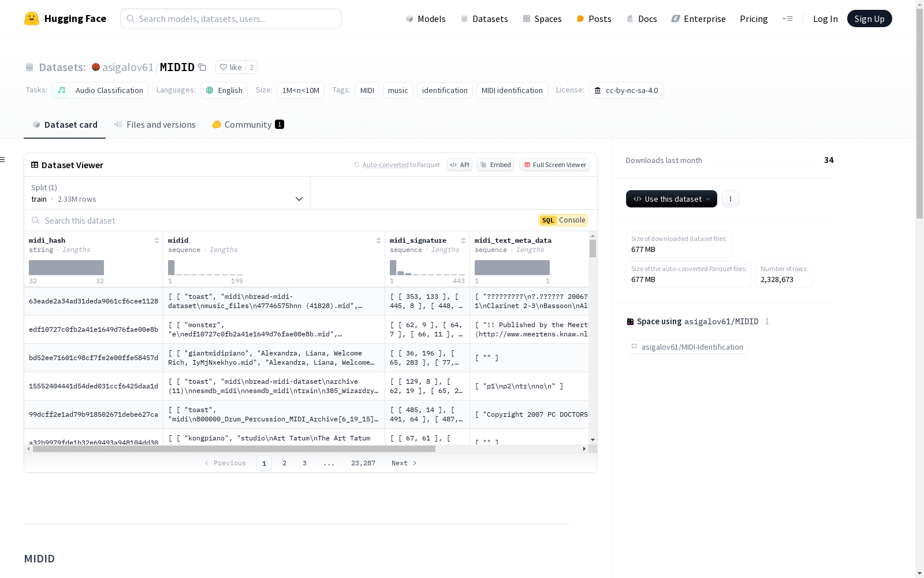
Task: Click the API button in Dataset Viewer
Action: coord(460,165)
